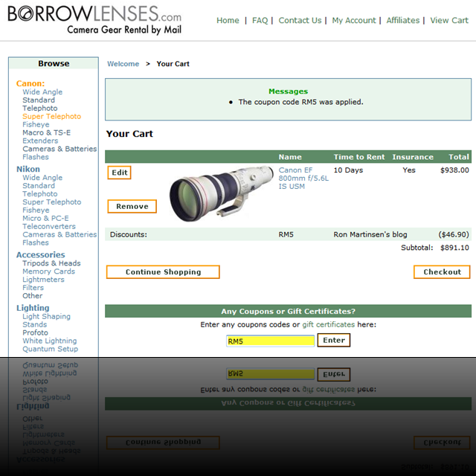Browse Nikon Micro & PC-E lenses
Viewport: 476px width, 476px height.
click(x=45, y=218)
